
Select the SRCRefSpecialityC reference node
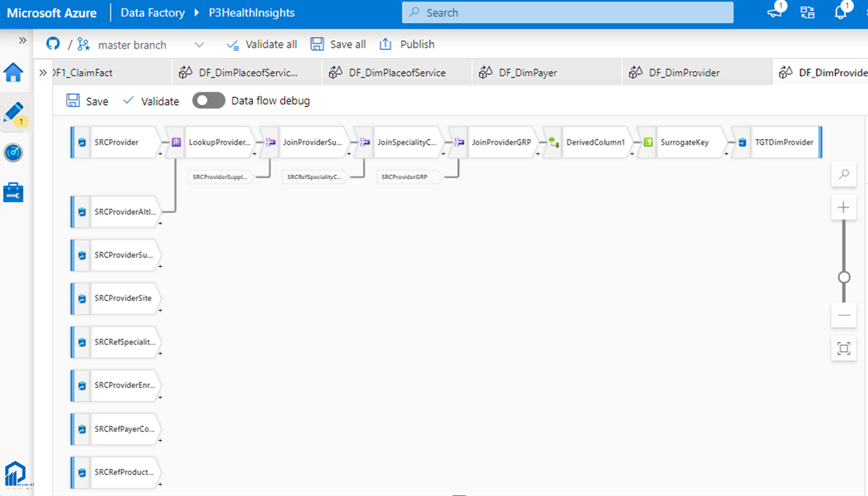coord(315,177)
